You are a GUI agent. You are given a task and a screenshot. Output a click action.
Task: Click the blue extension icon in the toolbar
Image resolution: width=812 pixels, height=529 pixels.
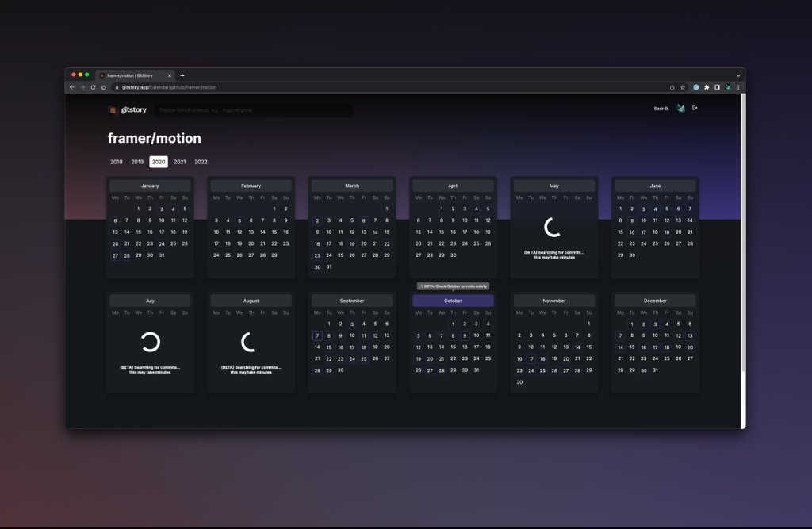[x=696, y=87]
